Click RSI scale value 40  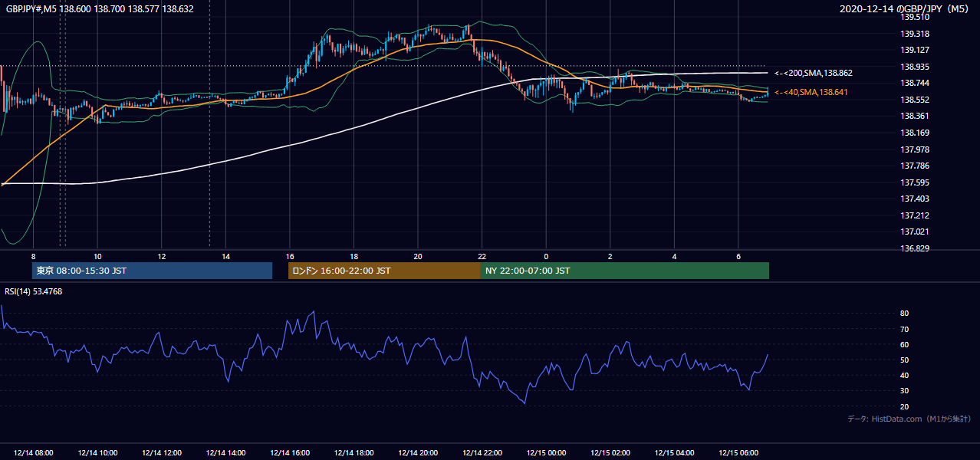click(x=904, y=375)
